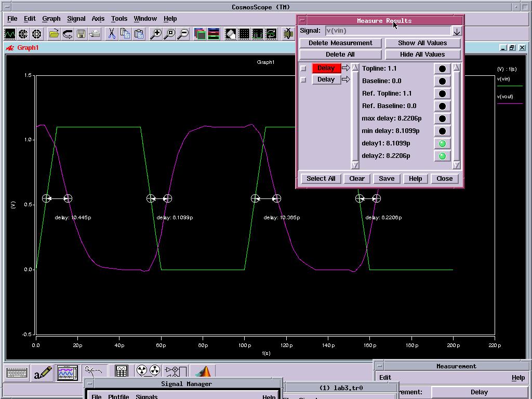This screenshot has width=532, height=399.
Task: Save with the floppy disk icon
Action: [x=81, y=34]
